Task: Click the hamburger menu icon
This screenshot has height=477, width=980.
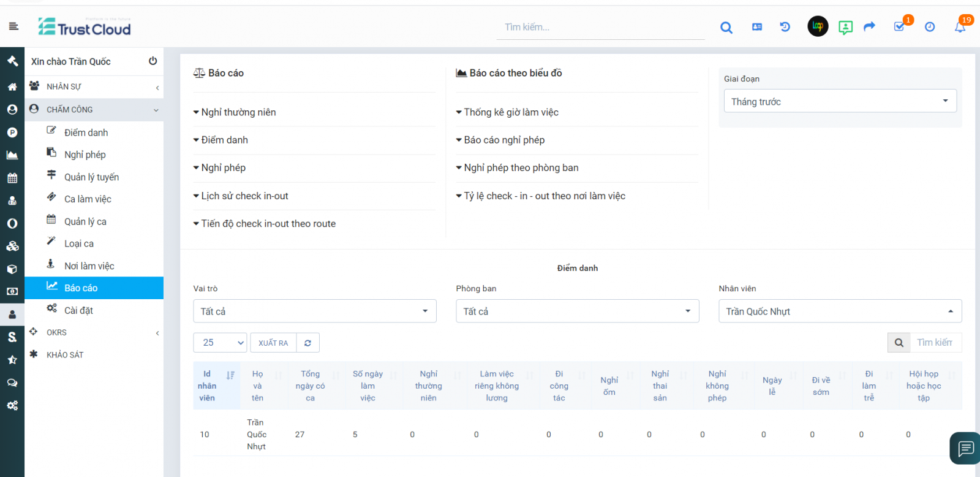Action: tap(13, 26)
